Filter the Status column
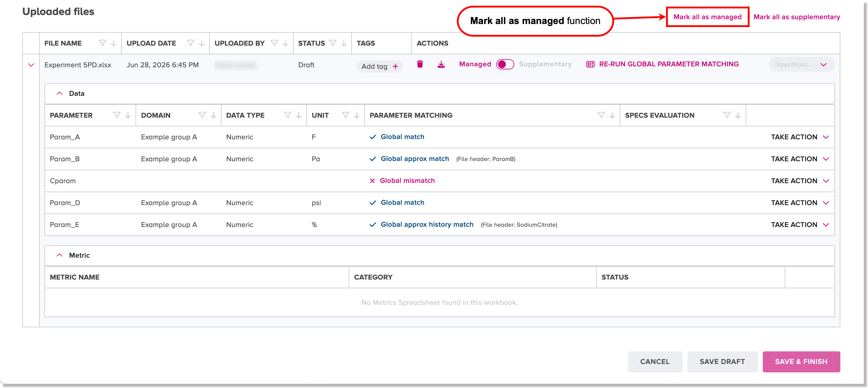This screenshot has height=388, width=868. click(333, 43)
